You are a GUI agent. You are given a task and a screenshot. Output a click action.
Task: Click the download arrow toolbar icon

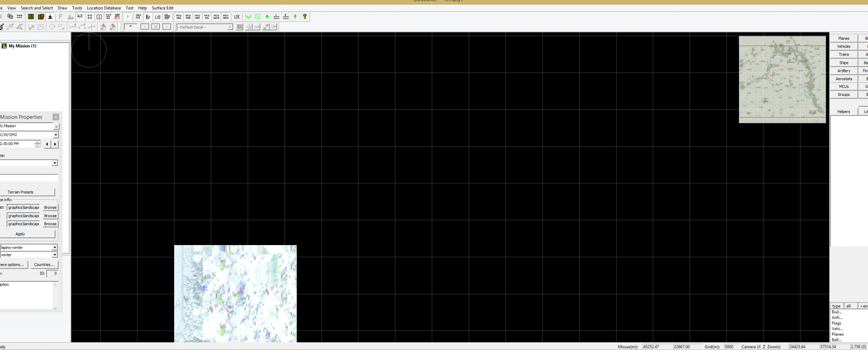tap(50, 17)
